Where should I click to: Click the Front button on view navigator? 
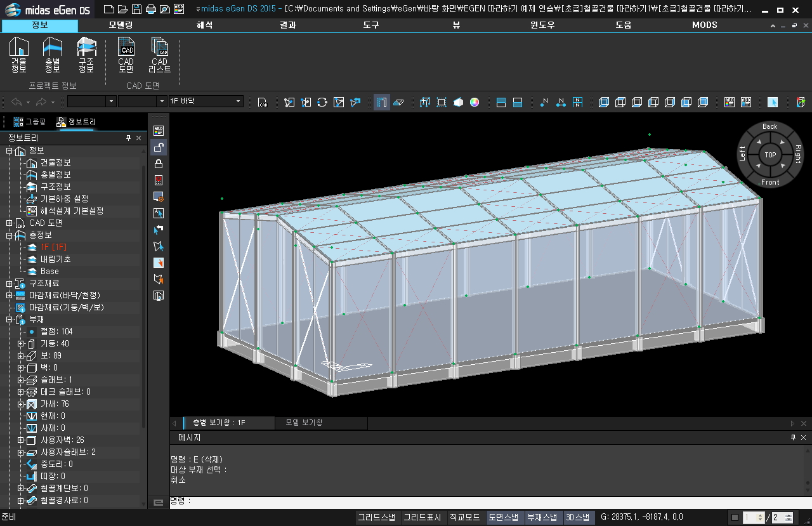[769, 182]
